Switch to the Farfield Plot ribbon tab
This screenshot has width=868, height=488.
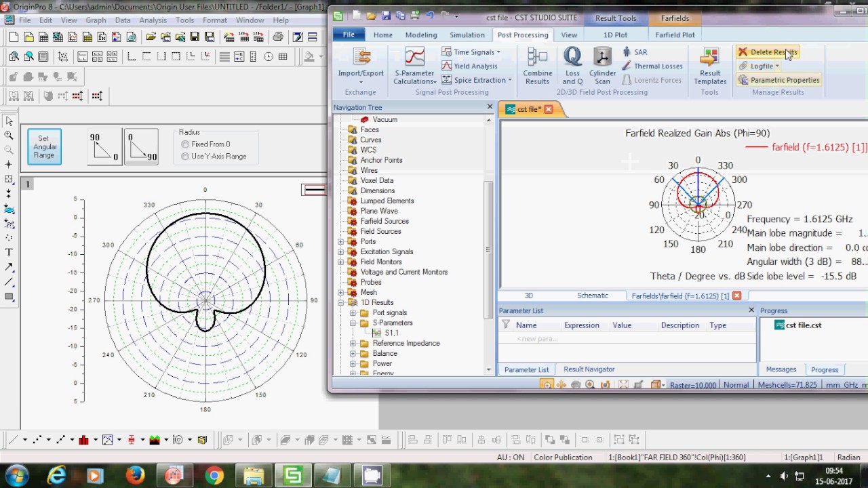pos(675,35)
